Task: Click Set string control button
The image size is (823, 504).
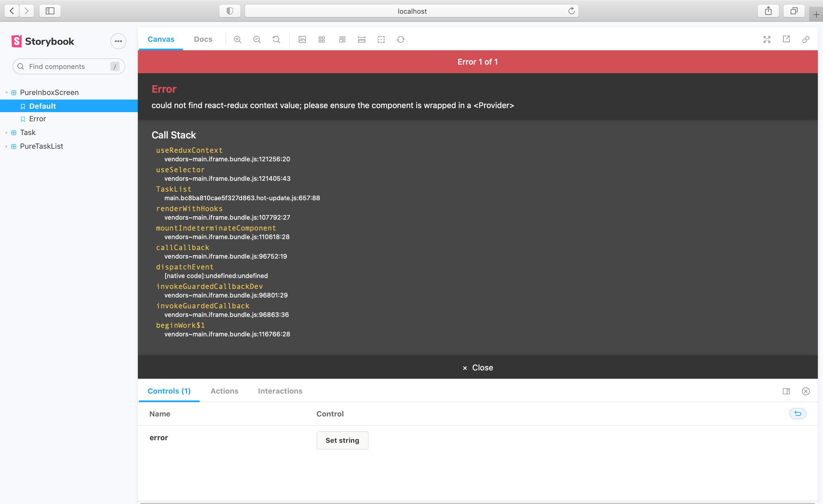Action: click(x=343, y=440)
